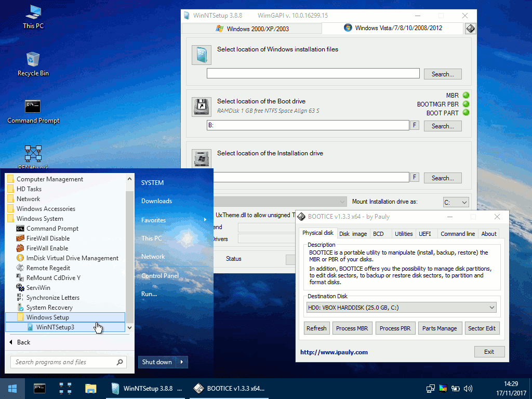Click the Windows installation files path field
The width and height of the screenshot is (532, 399).
coord(313,73)
